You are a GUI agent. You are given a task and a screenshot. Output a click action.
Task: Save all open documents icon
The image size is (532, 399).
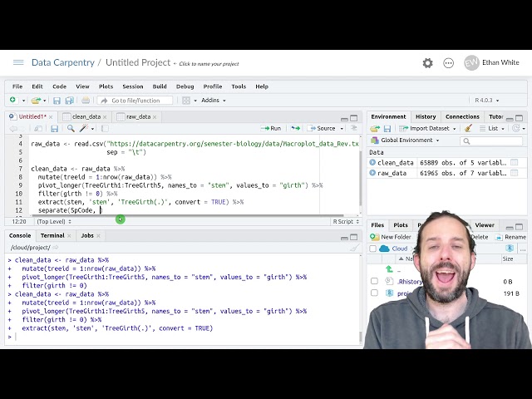click(70, 101)
